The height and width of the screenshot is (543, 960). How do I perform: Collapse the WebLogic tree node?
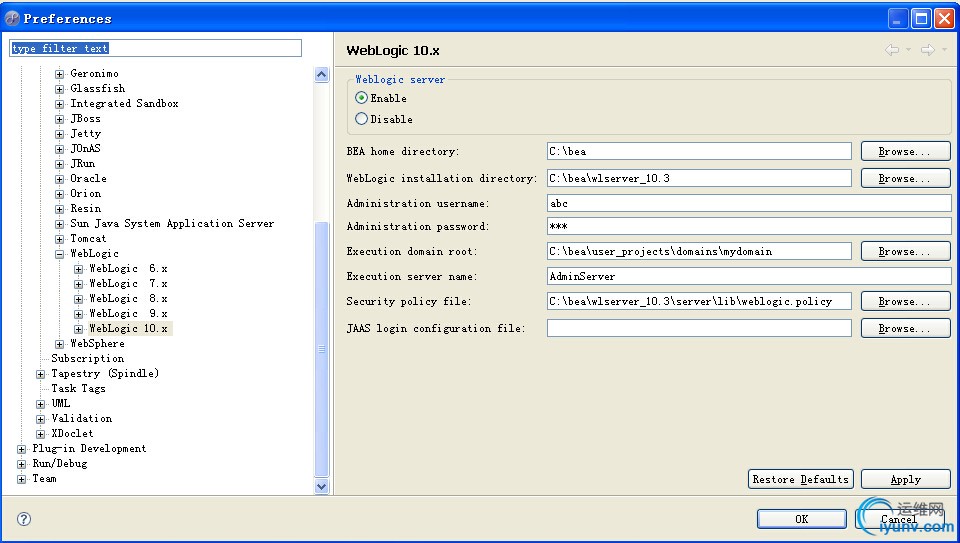click(59, 254)
